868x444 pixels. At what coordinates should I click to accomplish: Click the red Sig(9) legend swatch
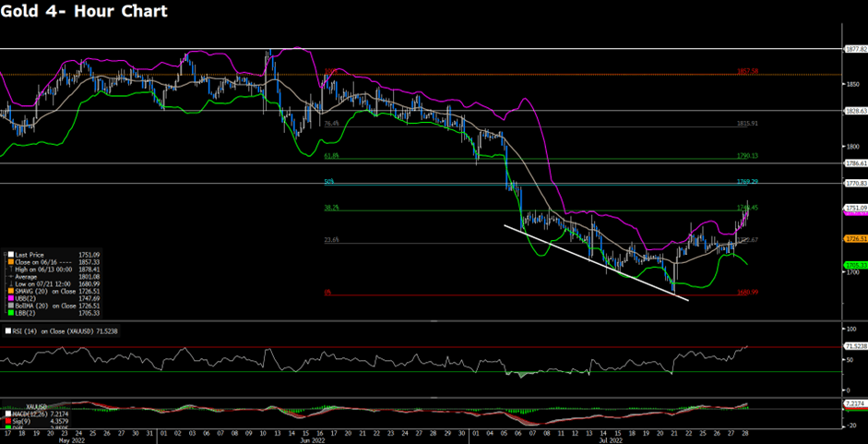[6, 422]
